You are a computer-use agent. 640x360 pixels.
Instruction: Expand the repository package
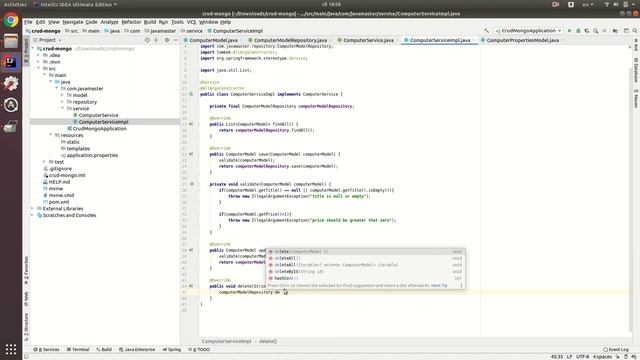click(62, 102)
